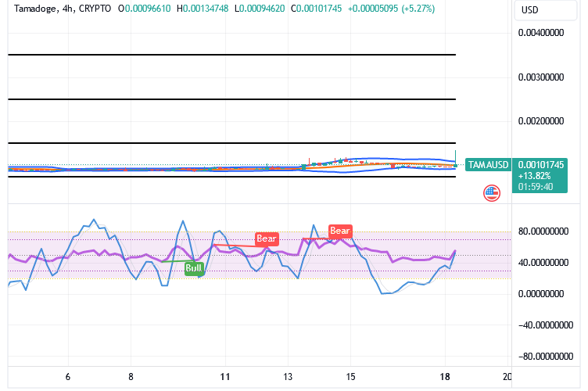Screen dimensions: 588x391
Task: Click the open value O0.00096610
Action: [x=145, y=9]
